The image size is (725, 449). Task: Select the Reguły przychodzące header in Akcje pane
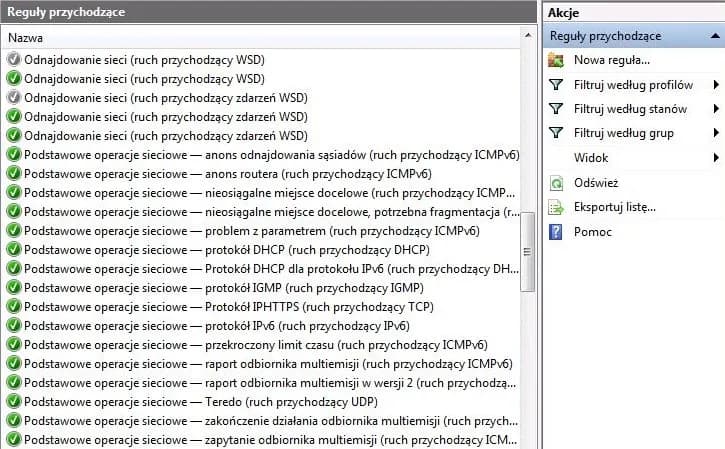[x=634, y=36]
